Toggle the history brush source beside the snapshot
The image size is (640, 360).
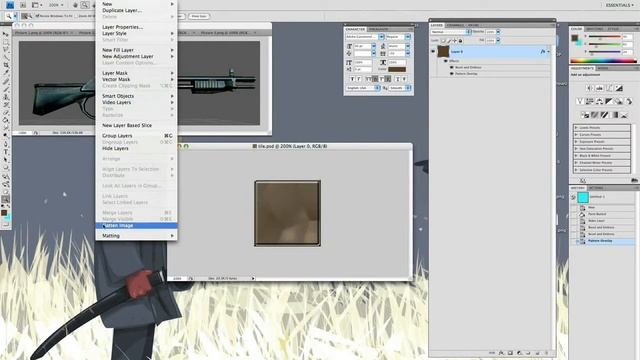(573, 197)
